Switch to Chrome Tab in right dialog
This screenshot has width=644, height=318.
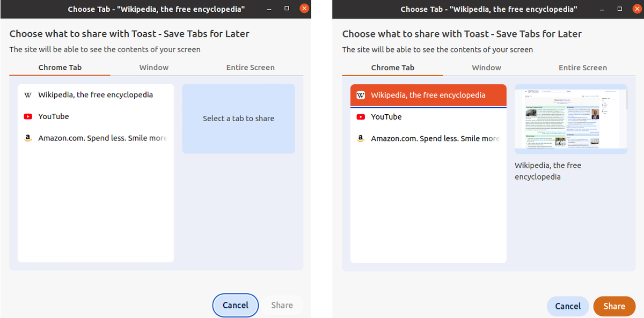(x=393, y=68)
